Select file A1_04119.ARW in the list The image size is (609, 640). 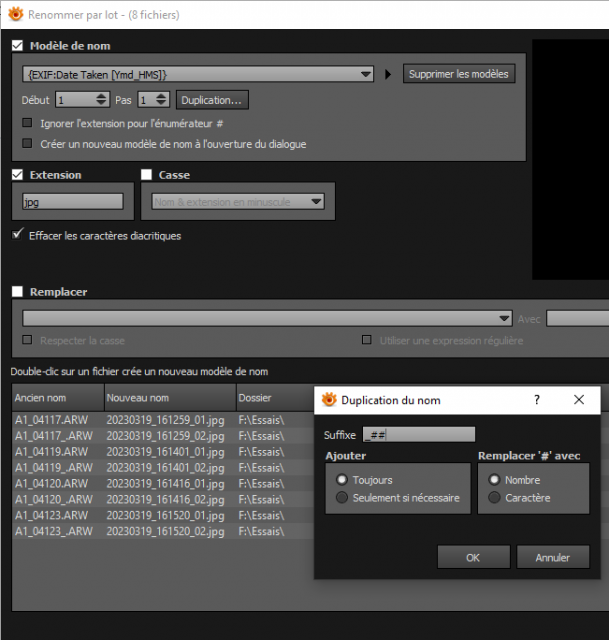point(51,452)
